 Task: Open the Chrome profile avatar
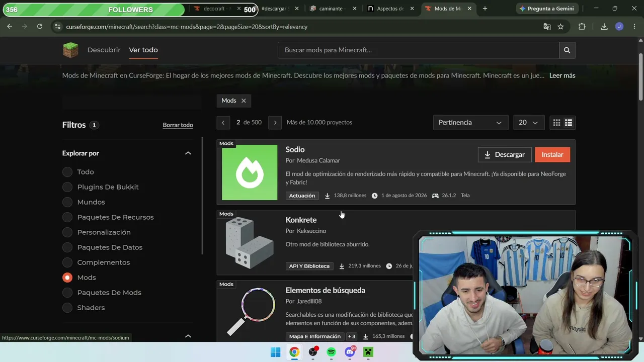[x=619, y=27]
